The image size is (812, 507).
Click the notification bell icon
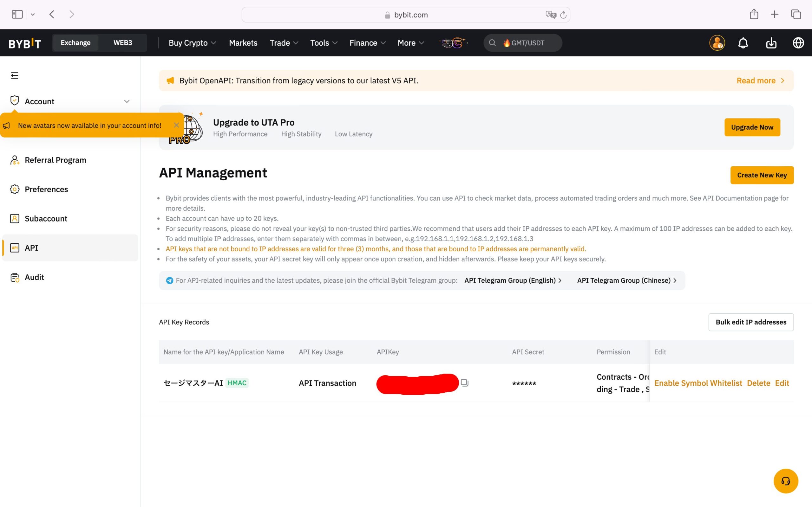tap(743, 43)
